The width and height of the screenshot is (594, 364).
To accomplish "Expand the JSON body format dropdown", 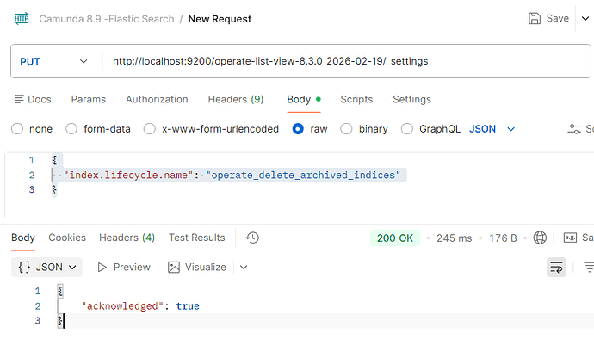I will pos(510,129).
